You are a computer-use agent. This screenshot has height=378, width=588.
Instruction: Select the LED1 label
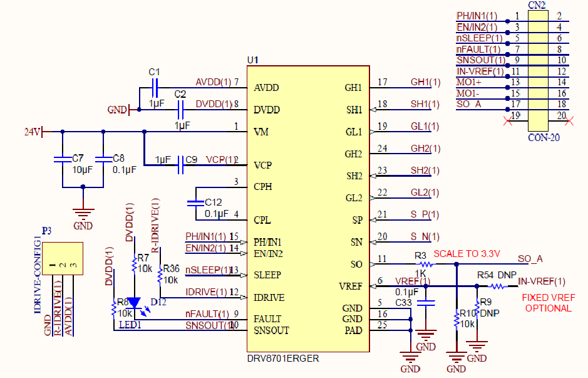(x=130, y=325)
